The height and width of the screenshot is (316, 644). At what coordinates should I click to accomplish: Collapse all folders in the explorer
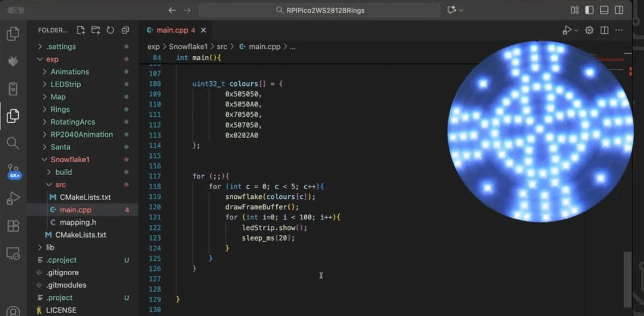pos(125,30)
